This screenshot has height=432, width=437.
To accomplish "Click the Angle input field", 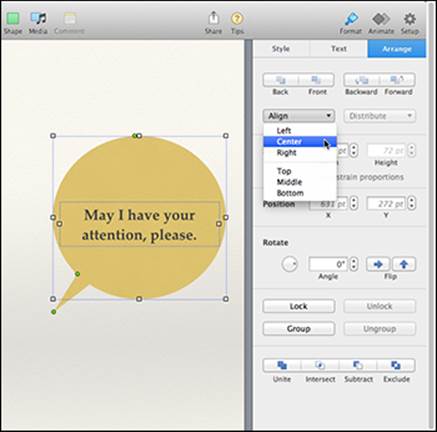I will click(328, 264).
